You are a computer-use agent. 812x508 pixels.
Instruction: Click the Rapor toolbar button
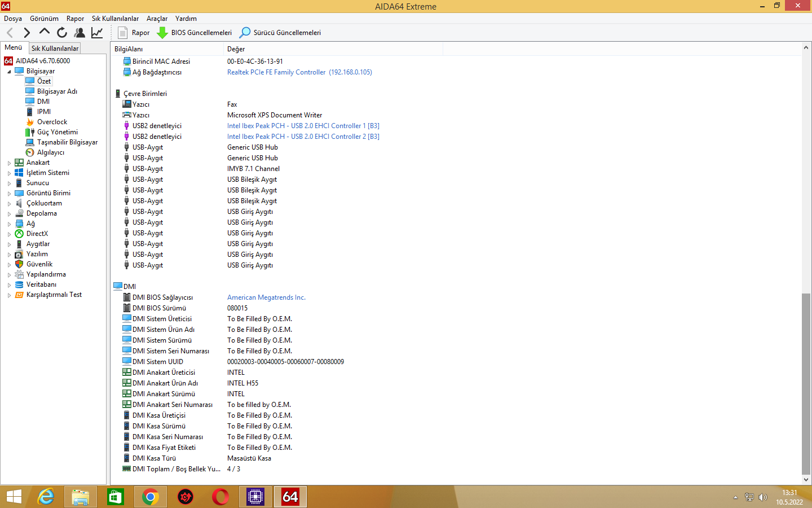click(x=134, y=33)
